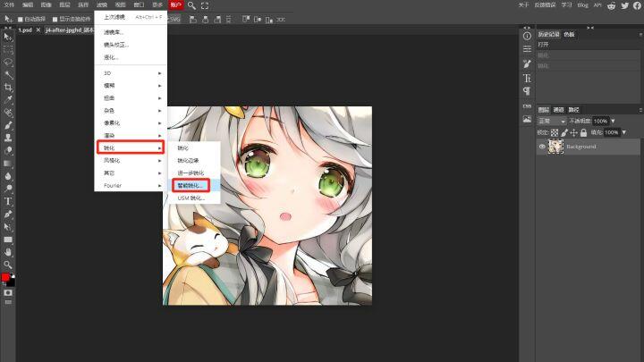Image resolution: width=644 pixels, height=362 pixels.
Task: Select the Eyedropper tool
Action: (8, 100)
